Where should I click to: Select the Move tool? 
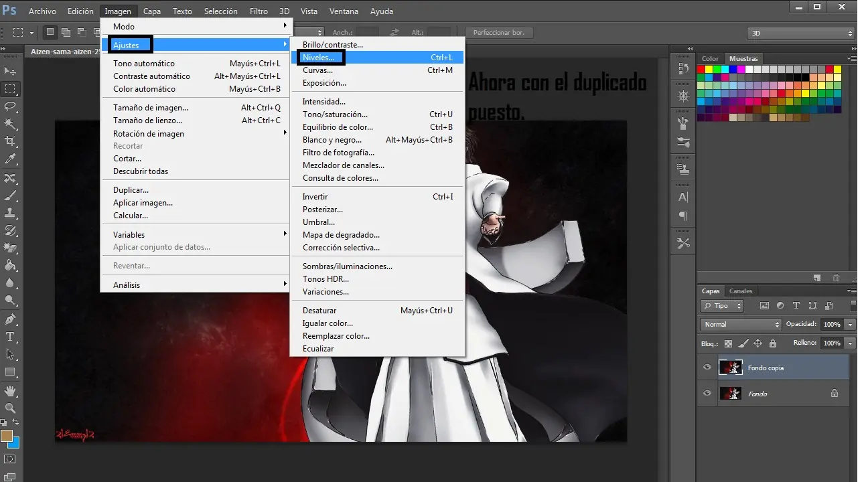pyautogui.click(x=10, y=71)
